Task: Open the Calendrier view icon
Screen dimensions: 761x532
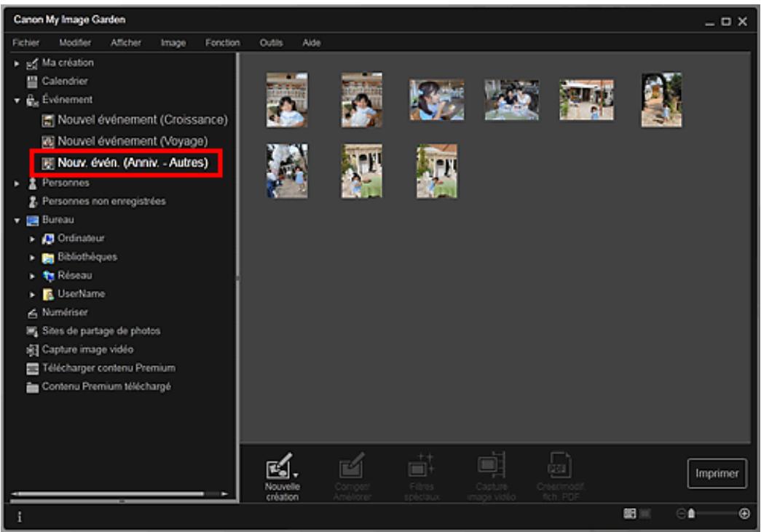Action: (32, 82)
